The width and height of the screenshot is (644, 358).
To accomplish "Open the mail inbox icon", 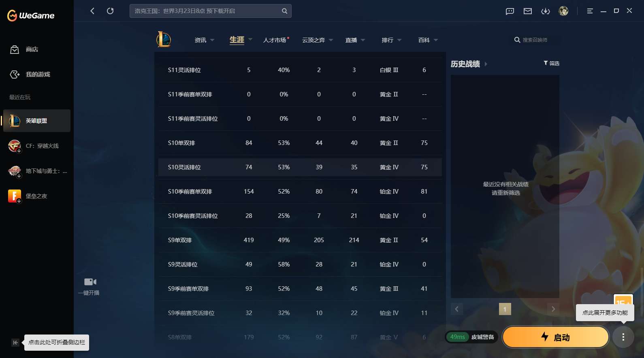I will pos(528,11).
